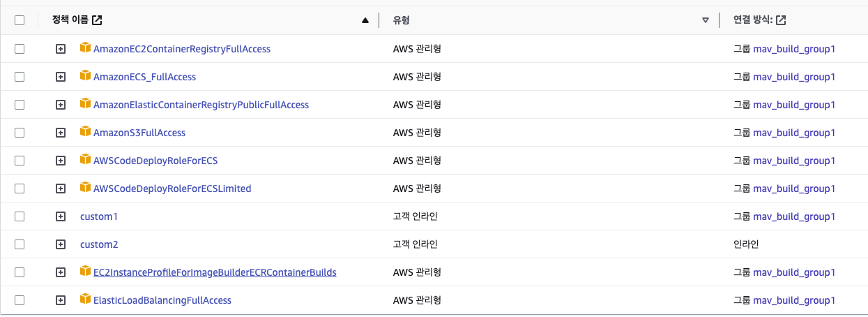Check the AWSCodeDeployRoleForECS row checkbox

pyautogui.click(x=20, y=161)
